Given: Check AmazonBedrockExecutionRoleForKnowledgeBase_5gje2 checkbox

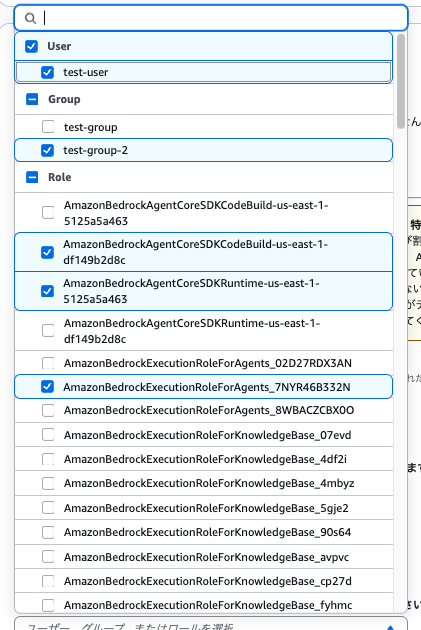Looking at the screenshot, I should 48,508.
